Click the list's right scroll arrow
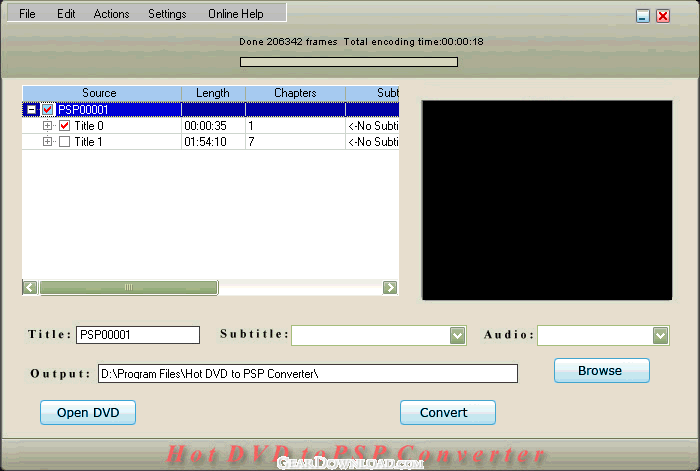Screen dimensions: 700x471 point(390,288)
